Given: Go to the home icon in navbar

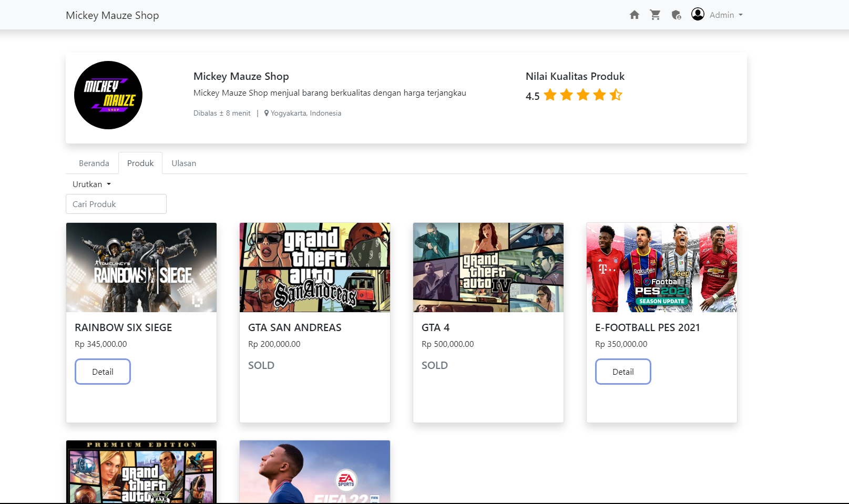Looking at the screenshot, I should 635,15.
